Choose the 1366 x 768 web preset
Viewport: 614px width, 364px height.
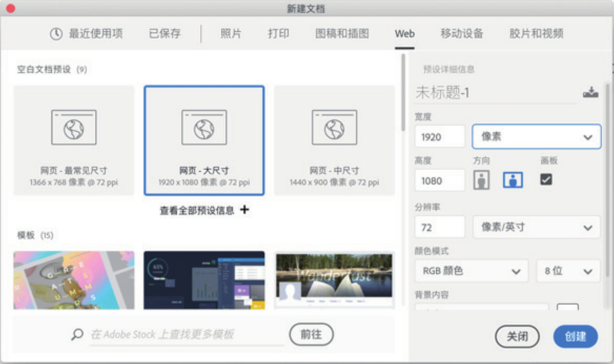tap(74, 140)
